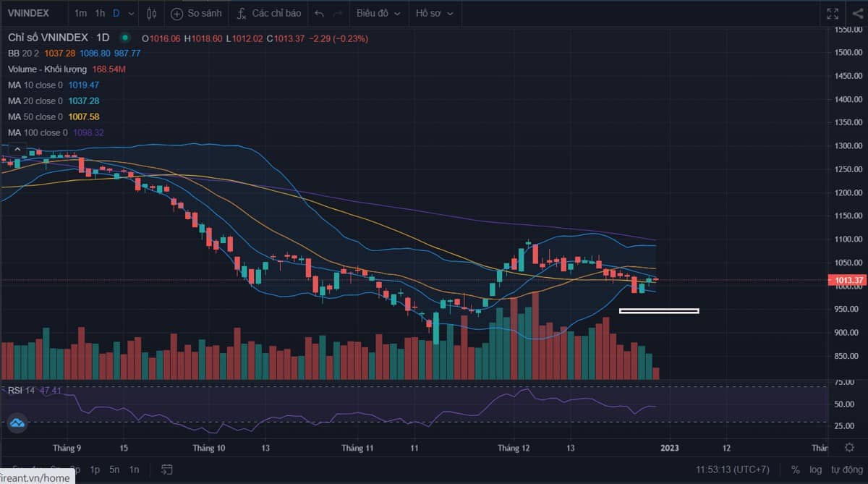Click the green market status dot

coord(126,38)
